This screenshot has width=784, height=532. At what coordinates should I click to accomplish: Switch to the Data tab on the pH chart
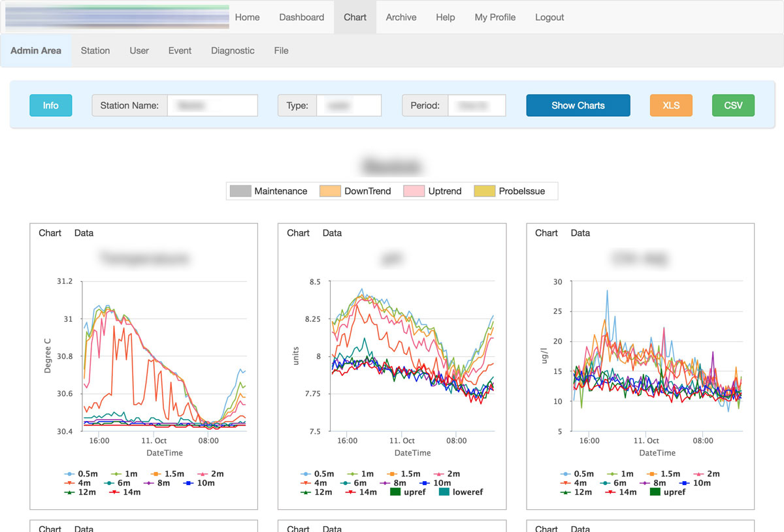click(x=332, y=232)
